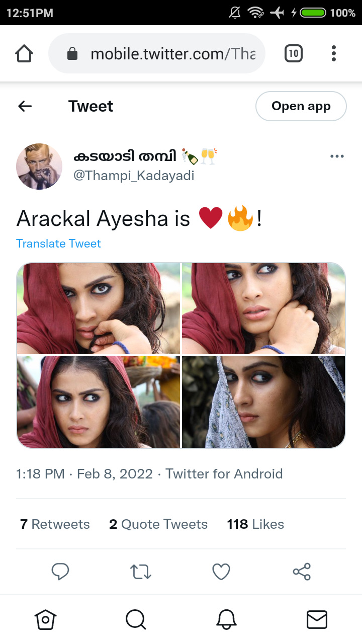Open the tweet's more options ellipsis
This screenshot has height=644, width=362.
click(x=337, y=156)
